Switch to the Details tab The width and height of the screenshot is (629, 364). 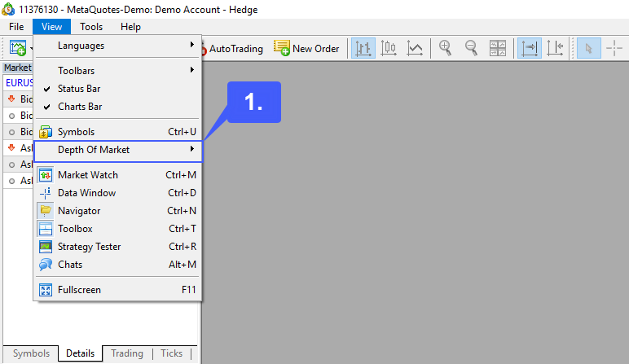[x=80, y=353]
